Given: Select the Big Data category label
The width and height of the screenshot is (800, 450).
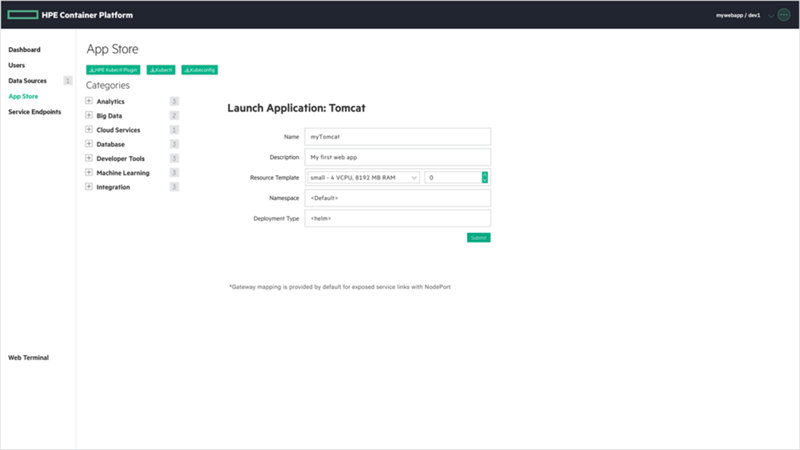Looking at the screenshot, I should (109, 116).
